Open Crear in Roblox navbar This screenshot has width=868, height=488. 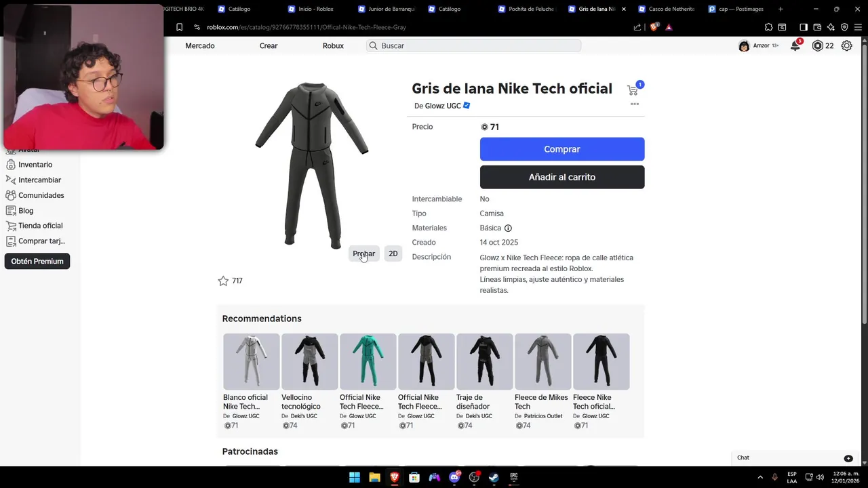pos(269,45)
